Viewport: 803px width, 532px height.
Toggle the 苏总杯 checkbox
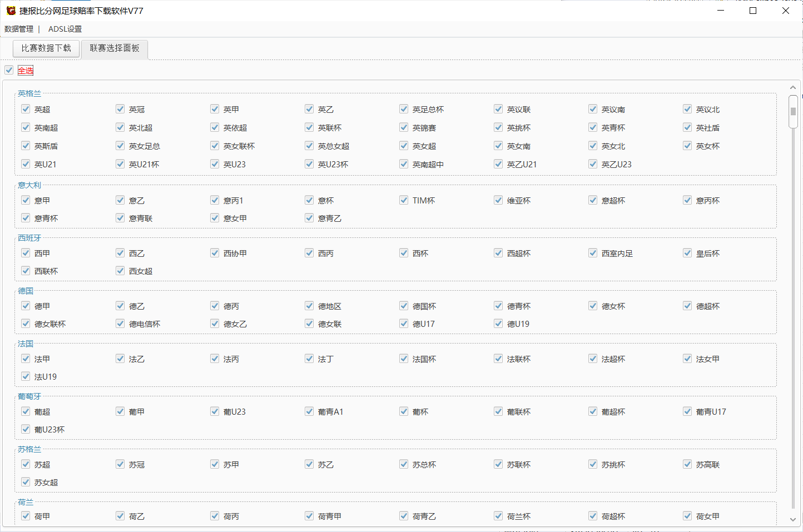coord(404,464)
